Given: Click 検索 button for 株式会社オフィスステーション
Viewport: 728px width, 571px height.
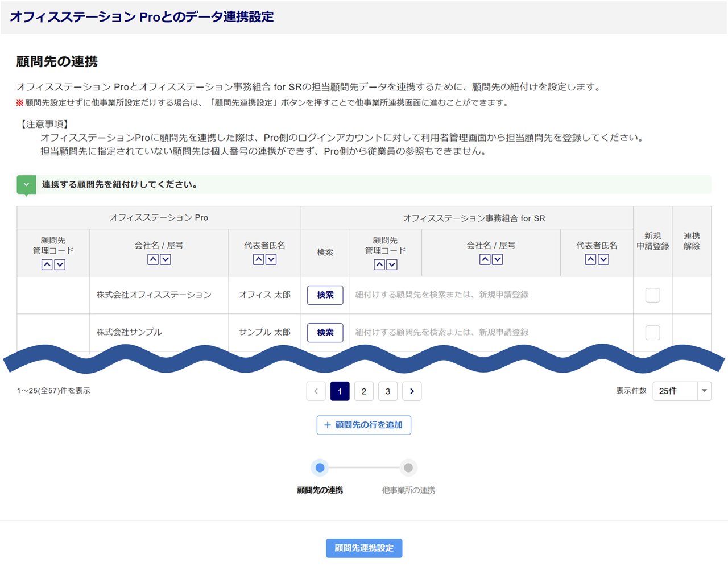Looking at the screenshot, I should coord(325,295).
